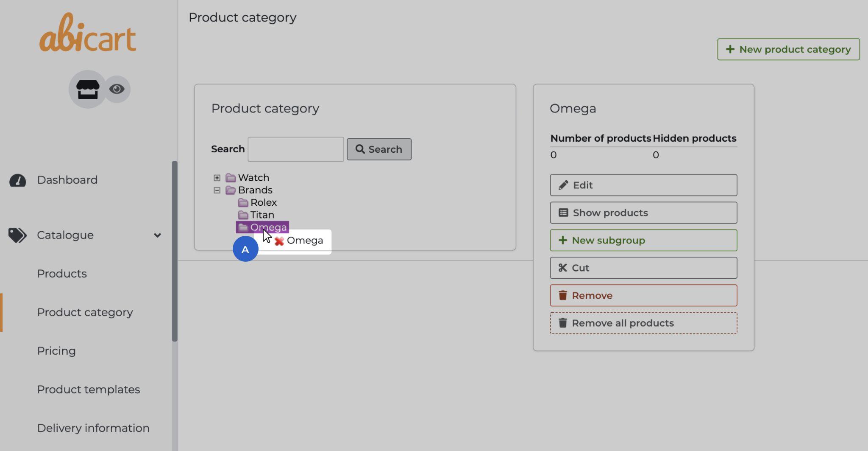Edit the Omega category
868x451 pixels.
click(x=643, y=185)
